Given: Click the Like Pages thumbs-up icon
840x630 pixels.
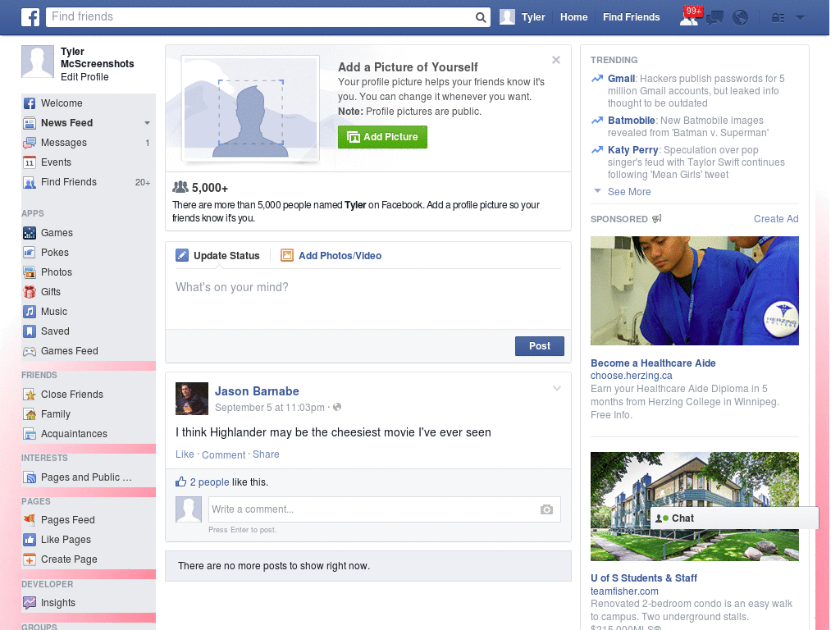Looking at the screenshot, I should [x=30, y=540].
